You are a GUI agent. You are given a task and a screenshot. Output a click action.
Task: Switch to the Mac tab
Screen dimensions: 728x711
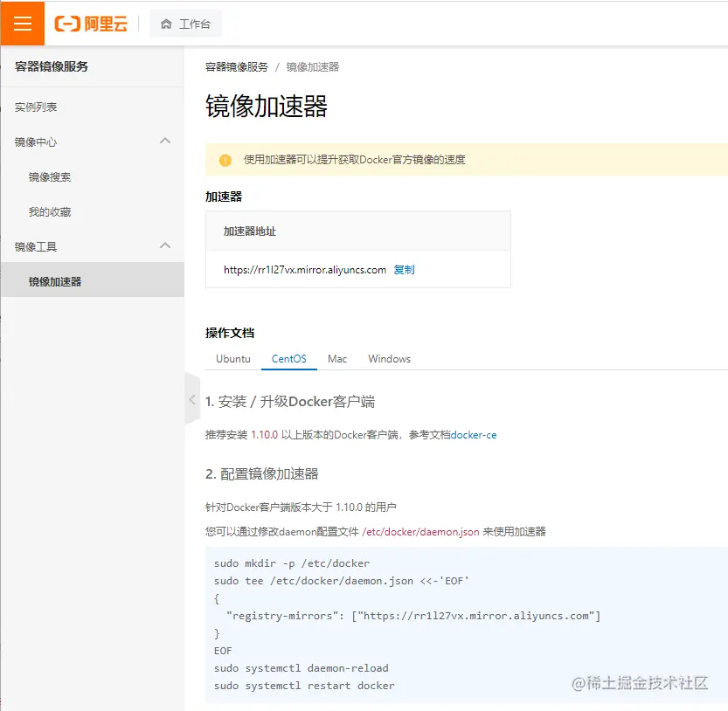(337, 359)
